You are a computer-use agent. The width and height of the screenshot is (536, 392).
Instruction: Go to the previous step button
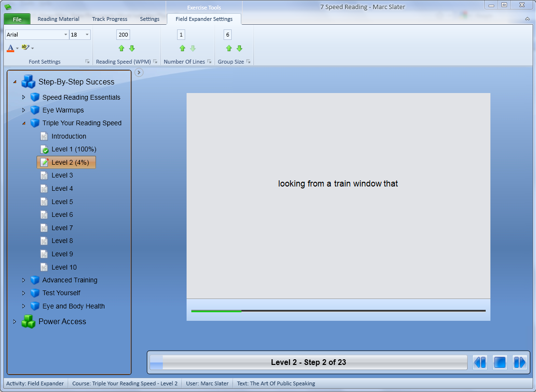(x=480, y=363)
